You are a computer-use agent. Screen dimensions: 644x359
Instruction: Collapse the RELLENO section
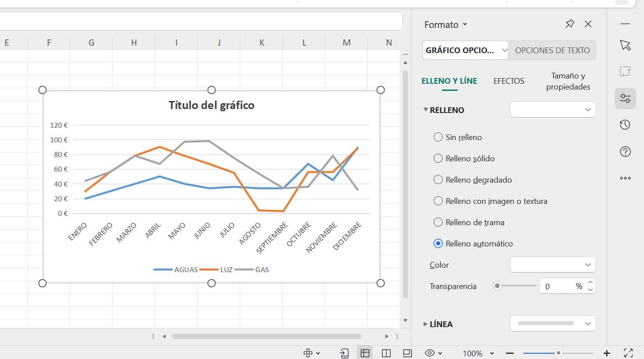tap(426, 110)
